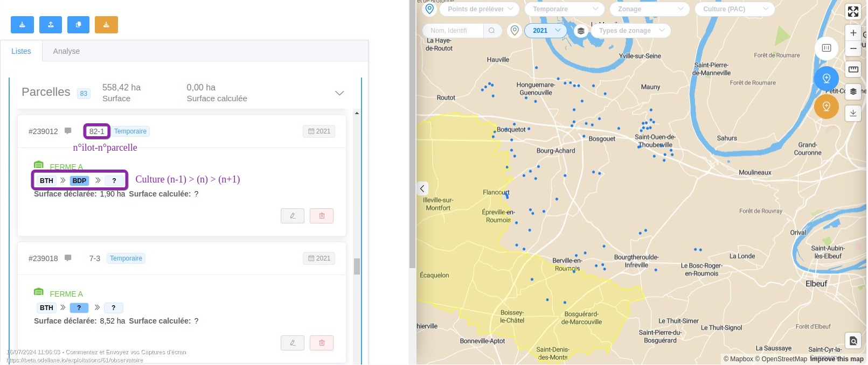Screen dimensions: 868x365
Task: Click the 1:1 scale reset button
Action: click(826, 48)
